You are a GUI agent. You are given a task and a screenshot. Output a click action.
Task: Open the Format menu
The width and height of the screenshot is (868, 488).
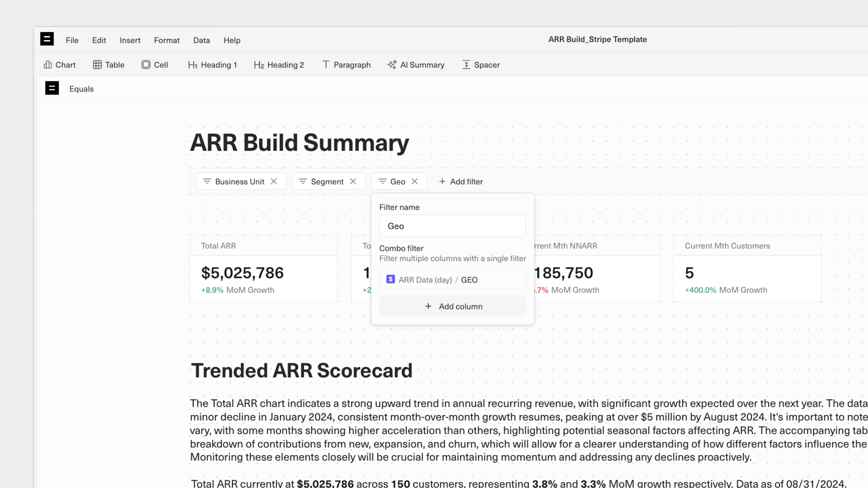[167, 40]
